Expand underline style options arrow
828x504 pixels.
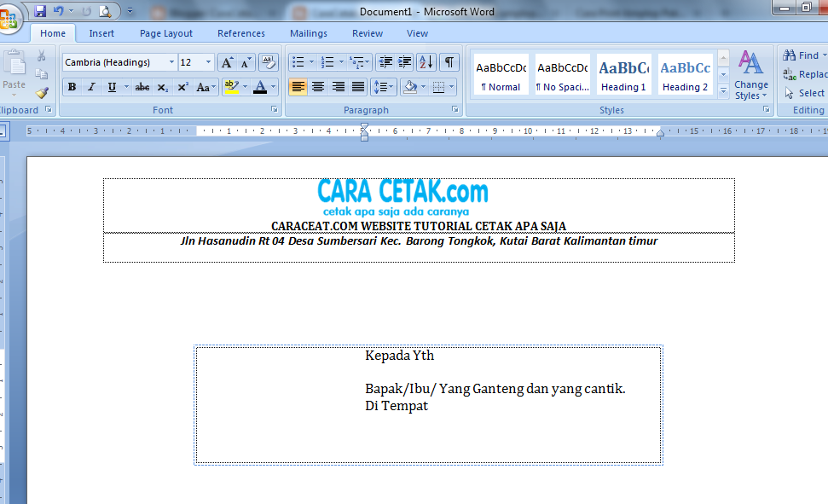tap(126, 87)
